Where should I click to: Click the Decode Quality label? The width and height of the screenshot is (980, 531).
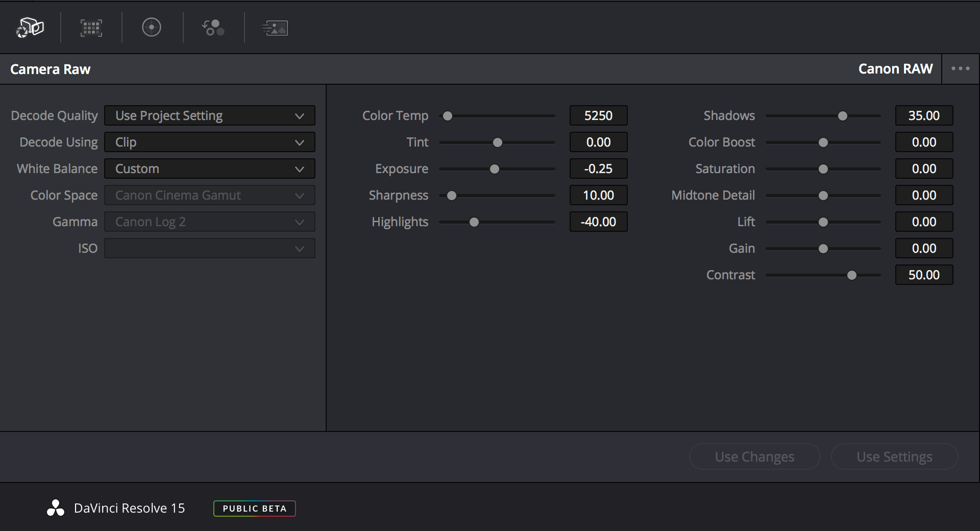pyautogui.click(x=54, y=116)
